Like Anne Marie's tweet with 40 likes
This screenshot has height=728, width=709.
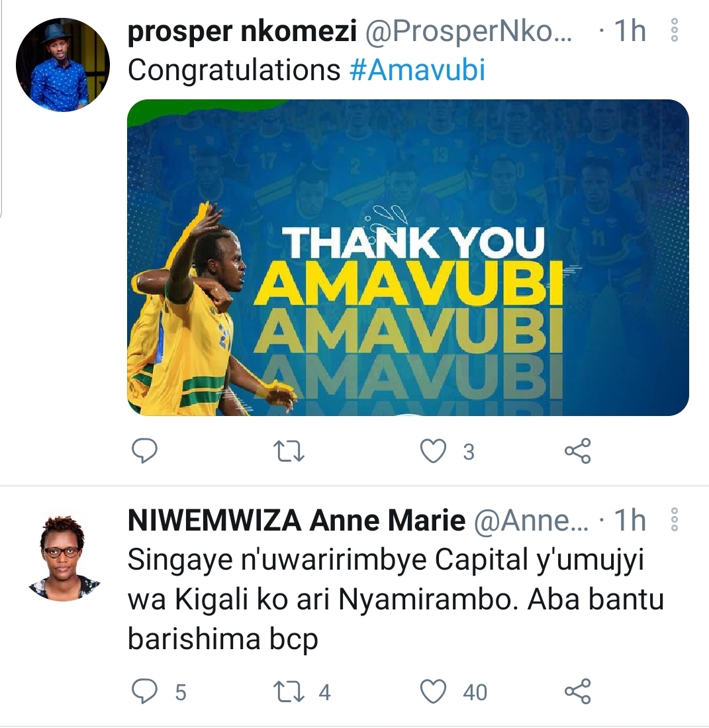pyautogui.click(x=433, y=692)
